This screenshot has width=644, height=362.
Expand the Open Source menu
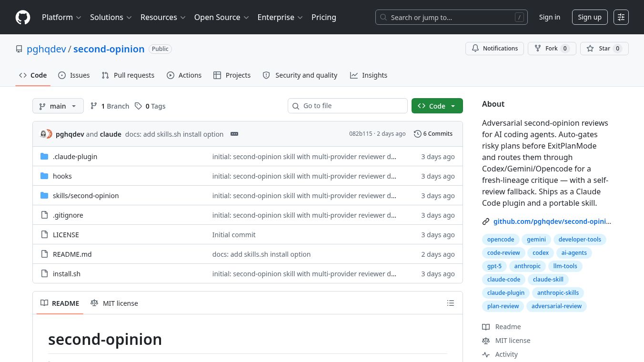(x=221, y=17)
